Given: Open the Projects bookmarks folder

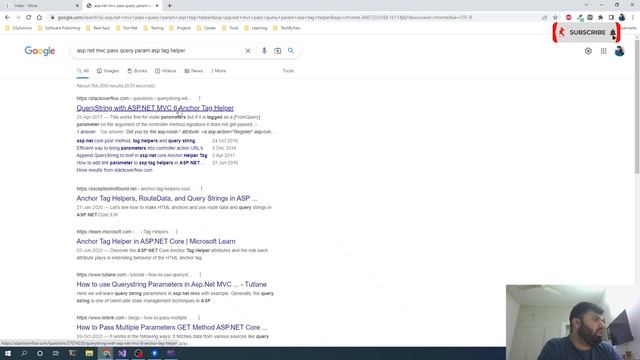Looking at the screenshot, I should (180, 28).
